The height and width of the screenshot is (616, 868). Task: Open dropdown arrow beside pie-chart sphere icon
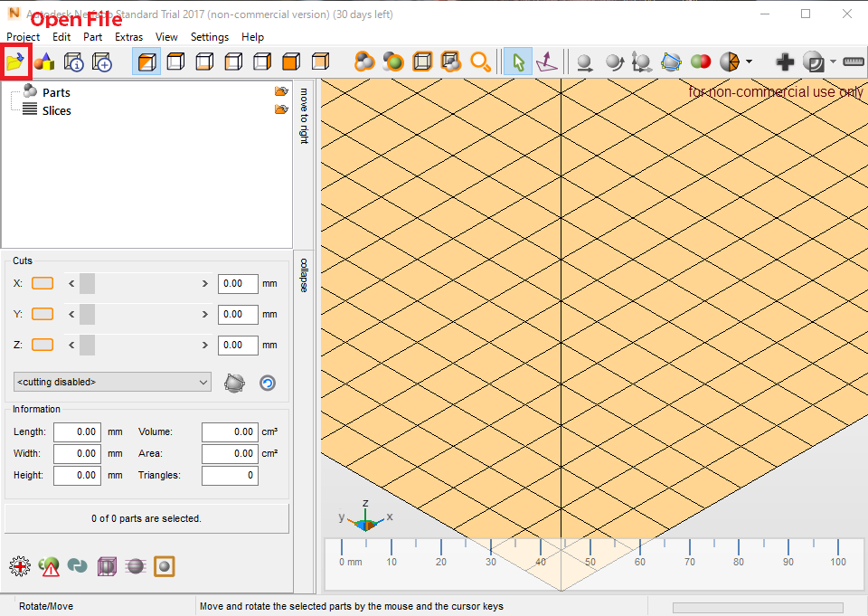coord(749,61)
